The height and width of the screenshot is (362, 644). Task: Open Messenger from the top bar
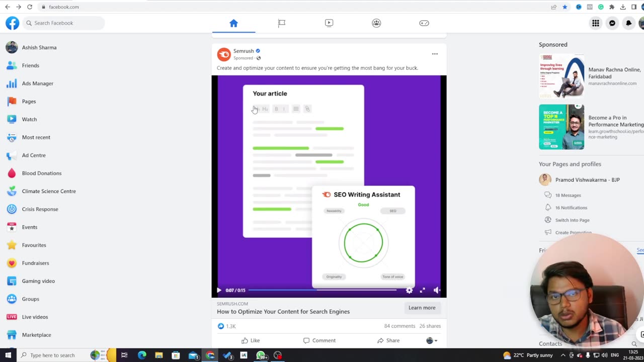pyautogui.click(x=612, y=23)
